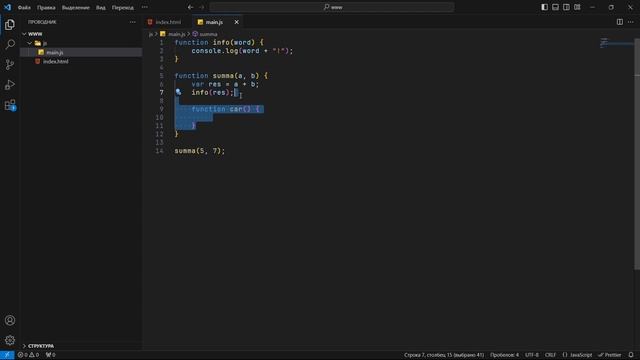Go back with the navigation arrow
640x360 pixels.
pos(191,7)
